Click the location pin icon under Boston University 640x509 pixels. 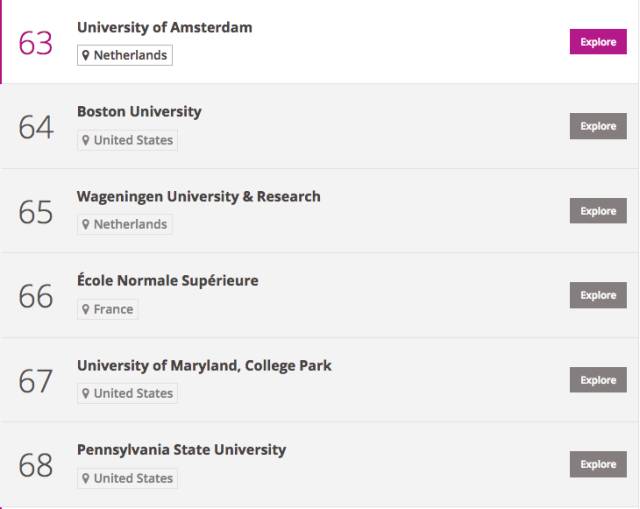(85, 140)
